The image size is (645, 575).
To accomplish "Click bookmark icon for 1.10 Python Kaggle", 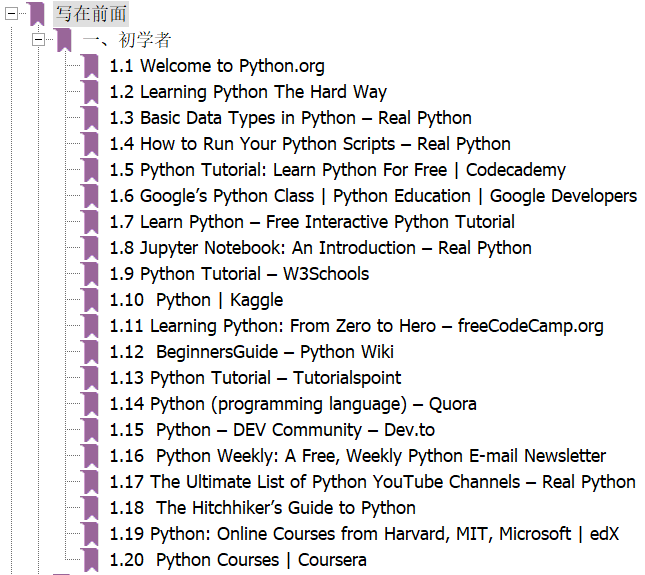I will (x=91, y=300).
